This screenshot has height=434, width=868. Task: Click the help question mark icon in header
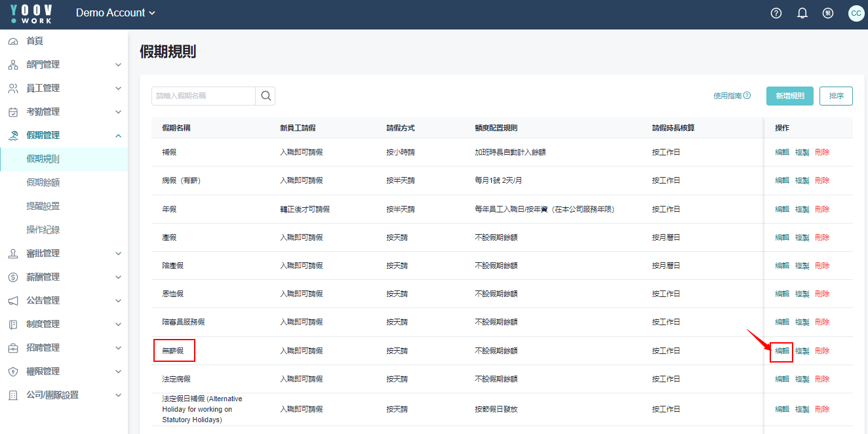776,13
